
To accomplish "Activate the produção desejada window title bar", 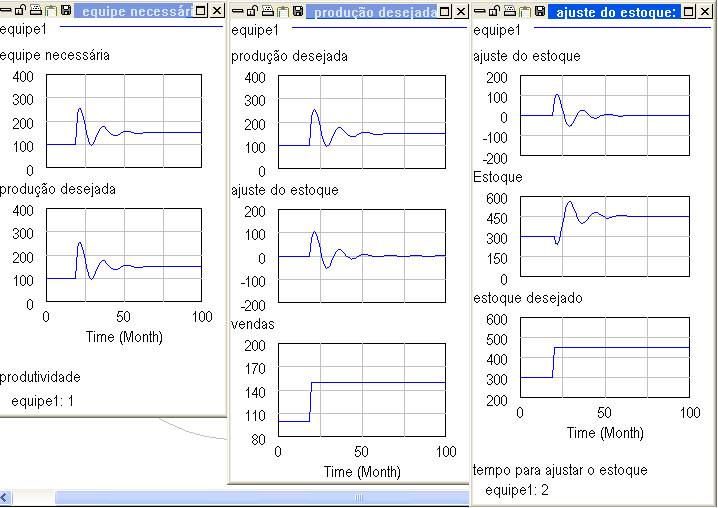I will 372,12.
